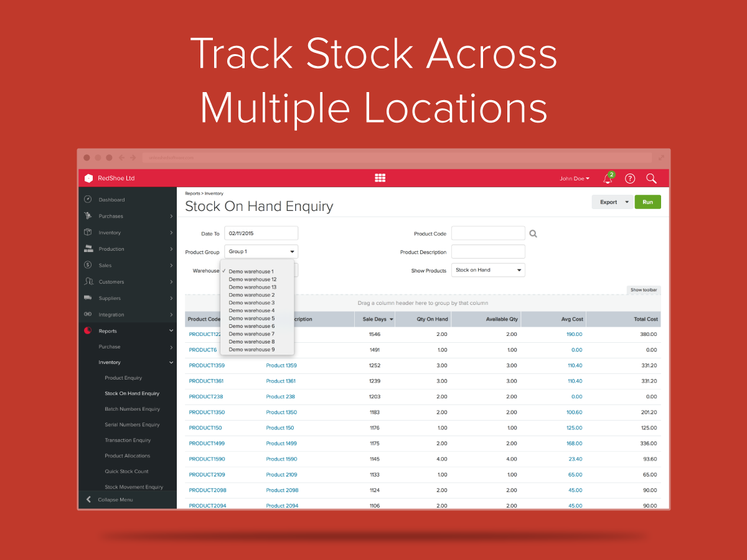Click the Show toolbar button
Viewport: 747px width, 560px height.
tap(644, 290)
